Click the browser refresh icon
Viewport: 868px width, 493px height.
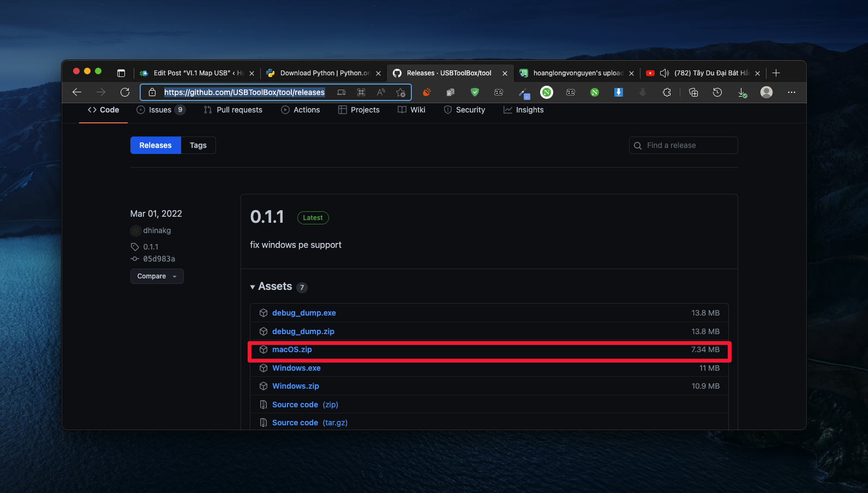point(125,92)
